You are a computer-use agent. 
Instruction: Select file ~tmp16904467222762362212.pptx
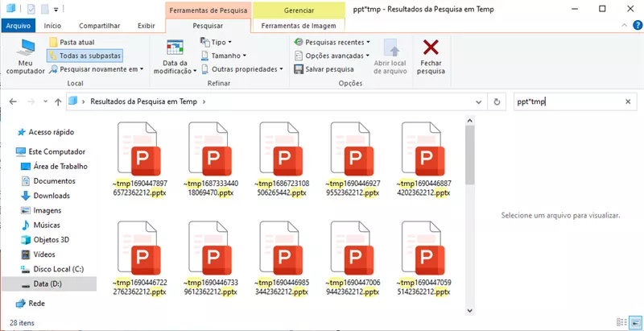[x=139, y=259]
